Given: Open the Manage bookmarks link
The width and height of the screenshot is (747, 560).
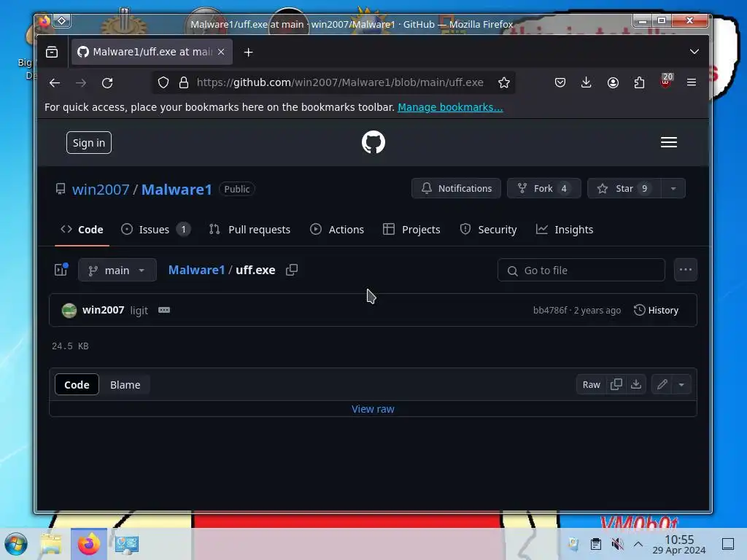Looking at the screenshot, I should (450, 107).
